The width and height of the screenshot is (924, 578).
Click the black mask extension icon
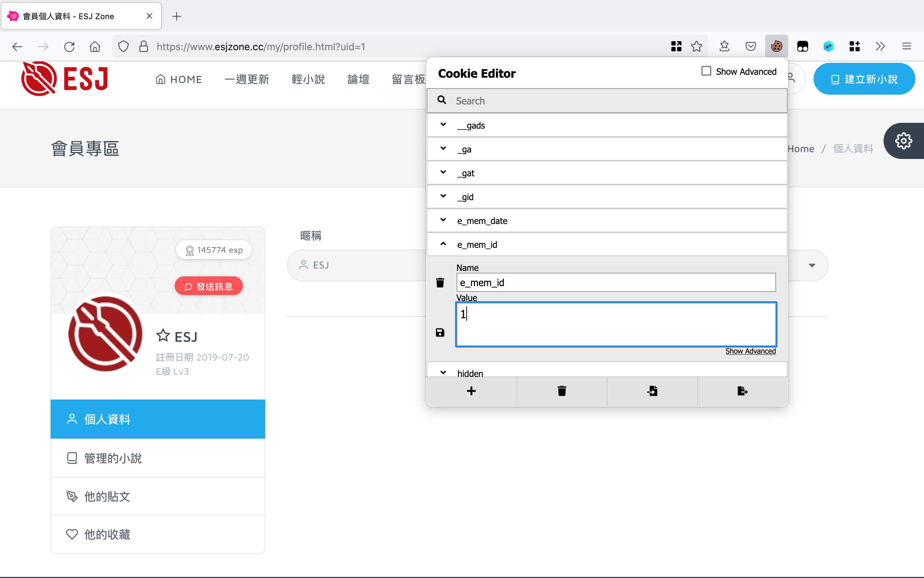pyautogui.click(x=802, y=47)
